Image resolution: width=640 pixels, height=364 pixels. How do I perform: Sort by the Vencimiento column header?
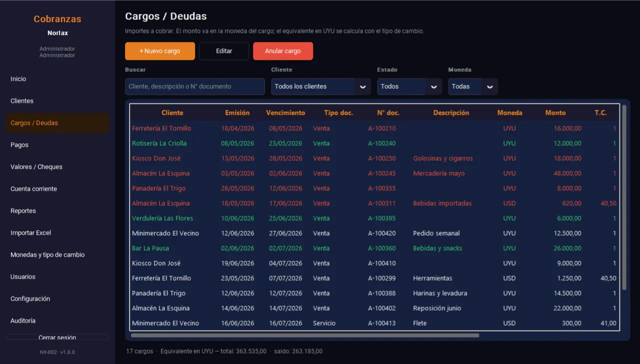pos(285,113)
